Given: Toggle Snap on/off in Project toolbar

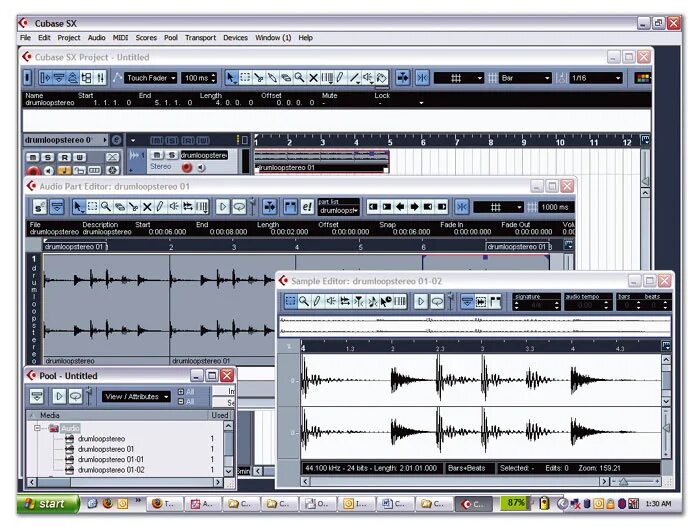Looking at the screenshot, I should pos(422,78).
